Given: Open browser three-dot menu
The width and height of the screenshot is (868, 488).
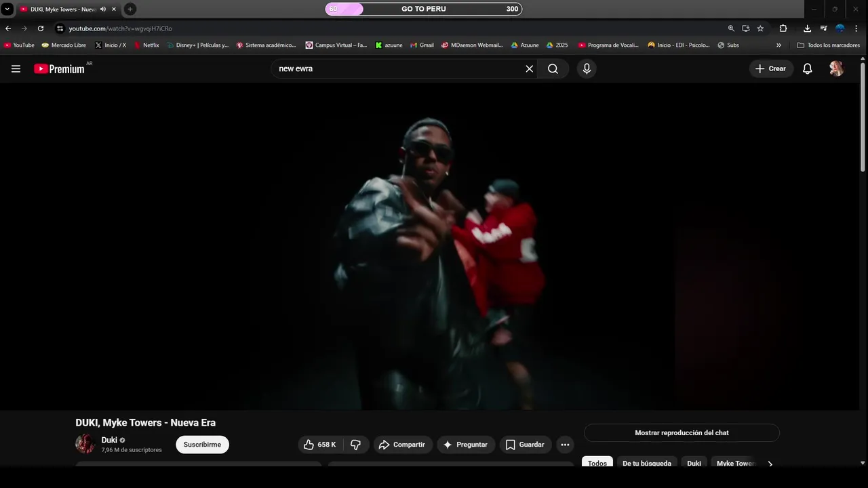Looking at the screenshot, I should pyautogui.click(x=857, y=28).
